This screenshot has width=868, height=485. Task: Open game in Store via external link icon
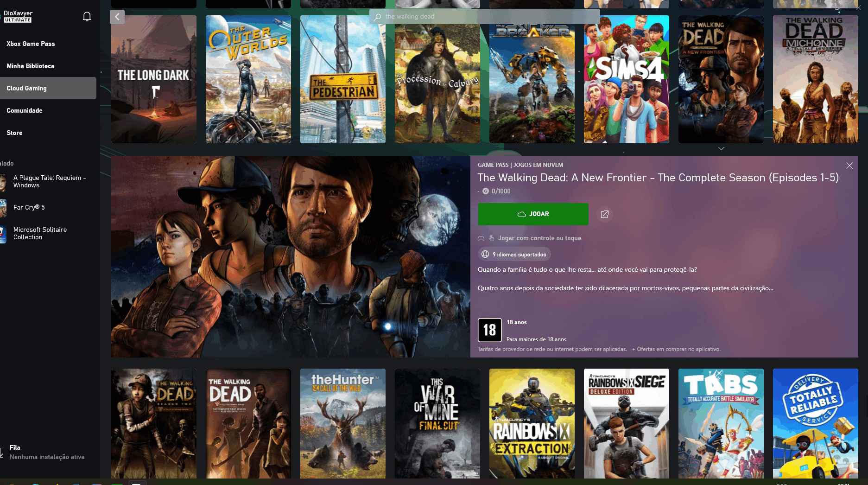[604, 214]
